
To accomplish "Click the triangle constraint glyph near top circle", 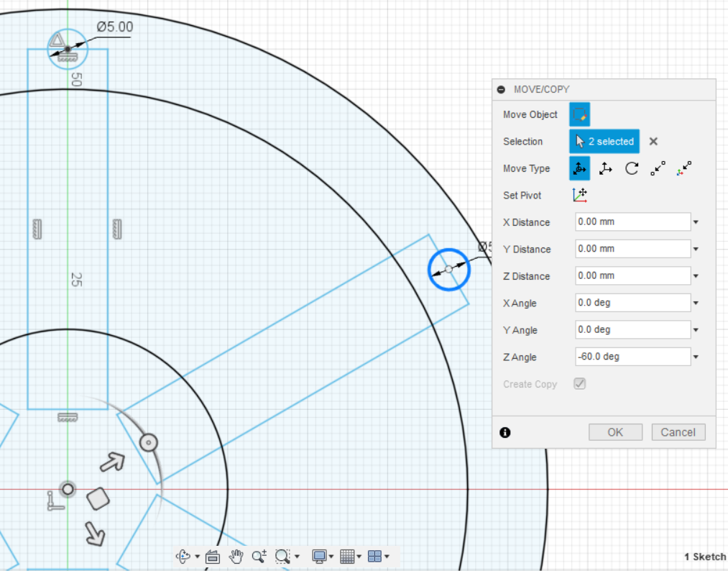I will [x=57, y=40].
